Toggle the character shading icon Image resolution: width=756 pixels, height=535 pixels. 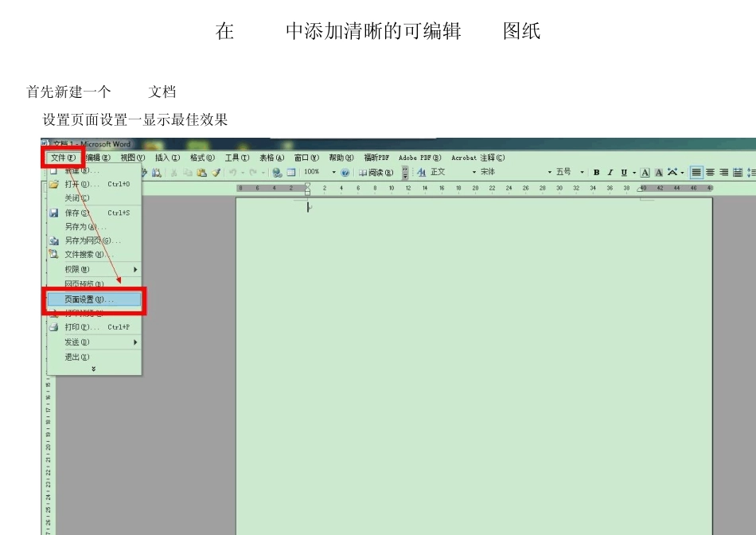[x=659, y=172]
